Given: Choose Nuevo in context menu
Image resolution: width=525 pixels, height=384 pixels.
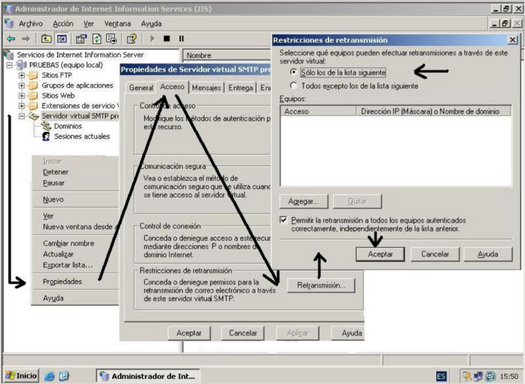Looking at the screenshot, I should (x=53, y=200).
